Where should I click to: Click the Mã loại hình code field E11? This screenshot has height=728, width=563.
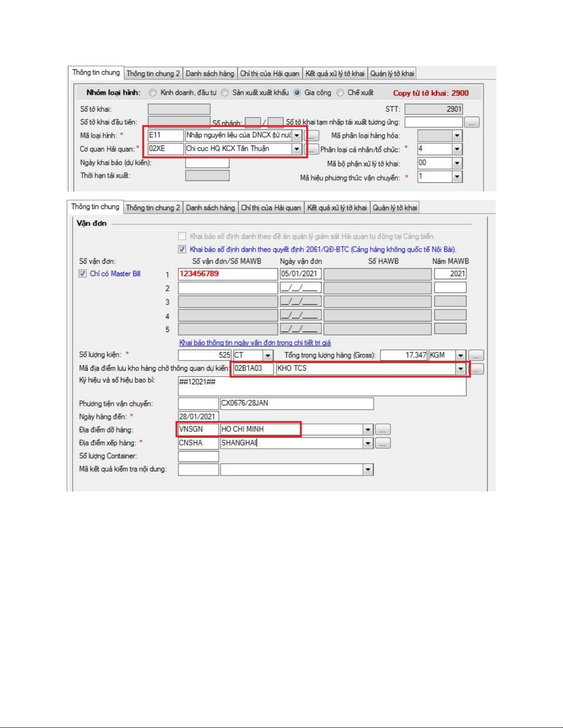[x=165, y=135]
